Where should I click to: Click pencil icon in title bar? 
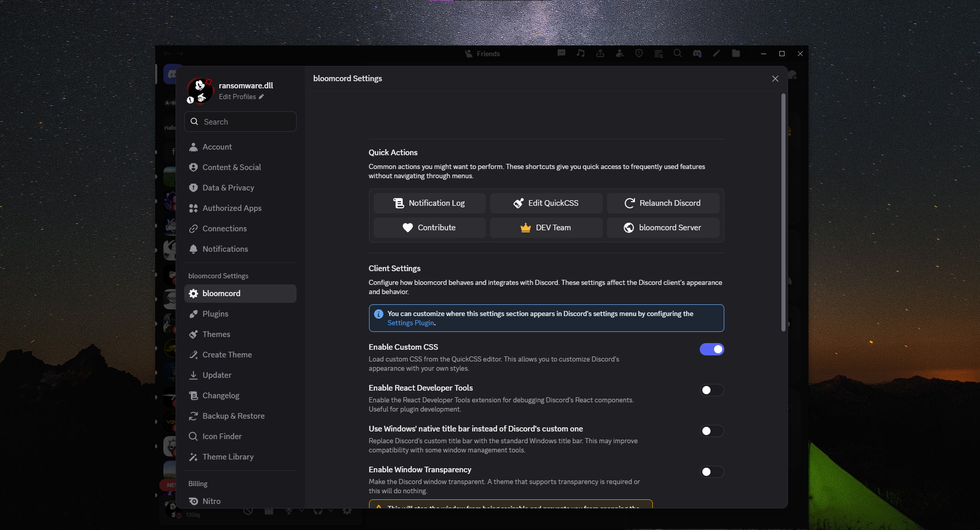pos(717,53)
